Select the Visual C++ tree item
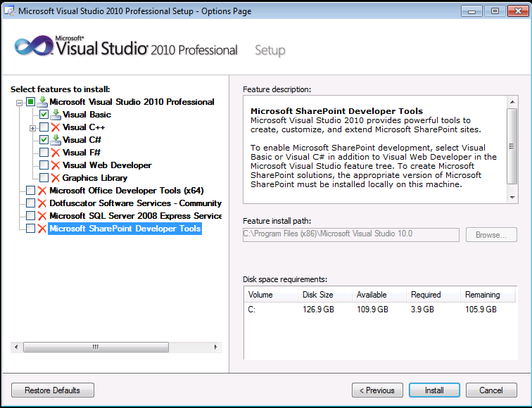Image resolution: width=532 pixels, height=408 pixels. click(84, 127)
